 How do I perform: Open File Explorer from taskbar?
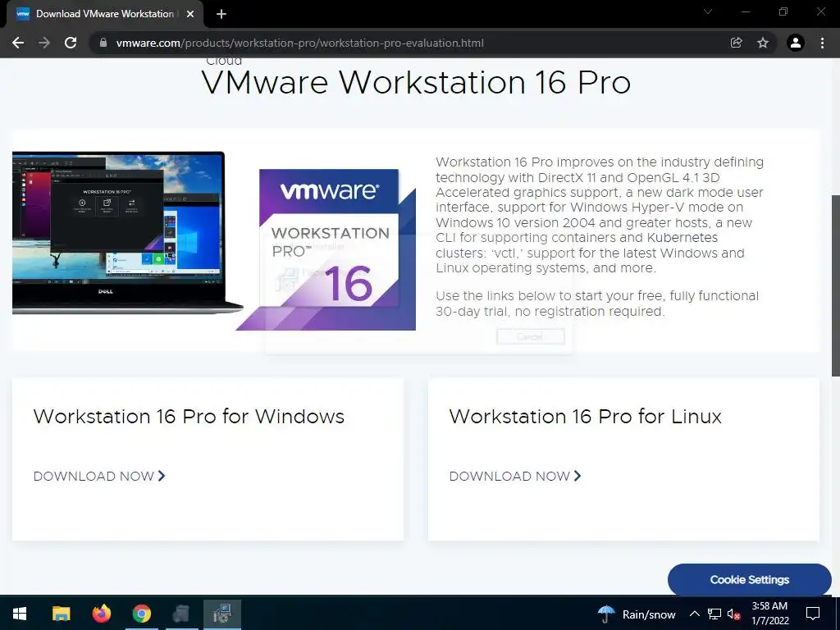point(61,614)
